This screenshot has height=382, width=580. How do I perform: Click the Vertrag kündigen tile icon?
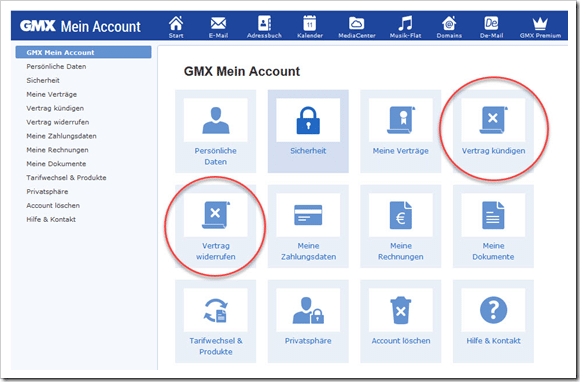pyautogui.click(x=493, y=120)
